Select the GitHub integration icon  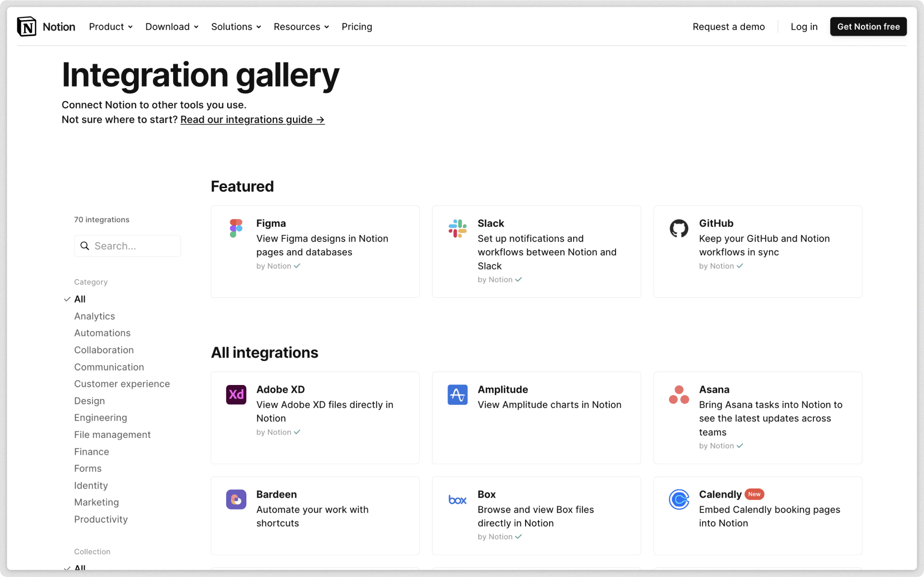(x=679, y=228)
